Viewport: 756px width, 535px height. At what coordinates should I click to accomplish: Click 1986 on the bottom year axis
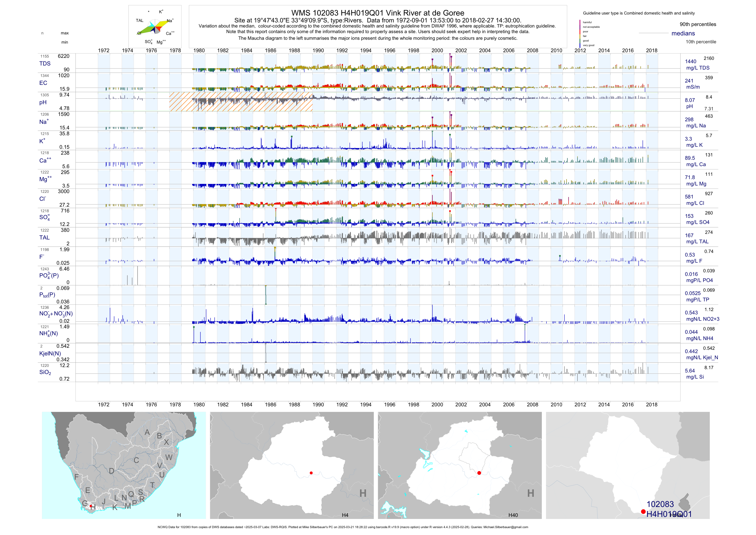(x=270, y=405)
